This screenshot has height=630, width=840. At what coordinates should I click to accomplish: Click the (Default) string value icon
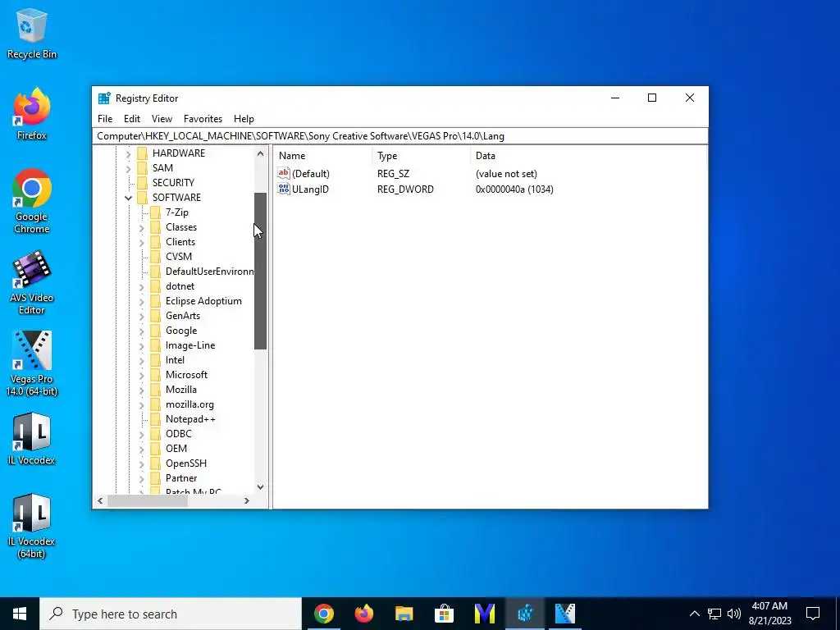point(283,173)
